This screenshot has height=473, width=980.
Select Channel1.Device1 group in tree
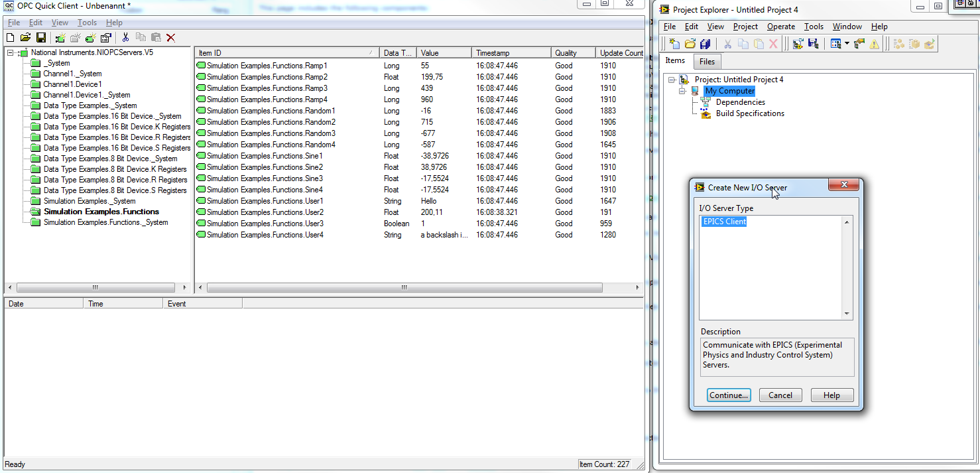73,84
